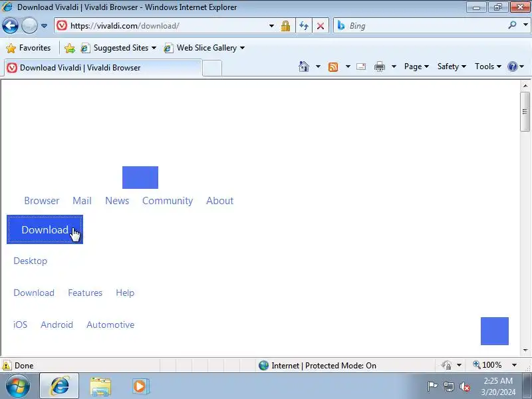Viewport: 532px width, 399px height.
Task: Click the status bar warning icon
Action: 7,366
